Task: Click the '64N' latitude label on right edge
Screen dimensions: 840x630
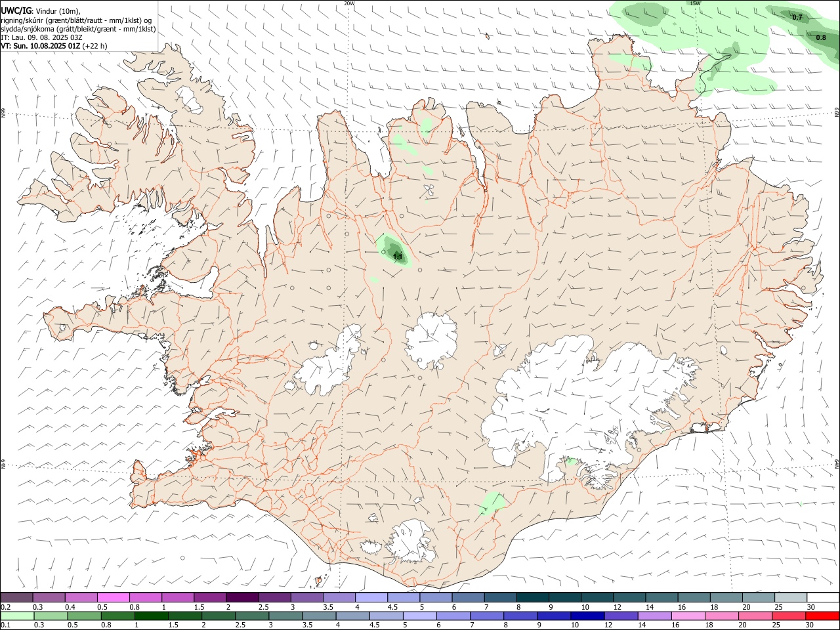Action: (837, 463)
